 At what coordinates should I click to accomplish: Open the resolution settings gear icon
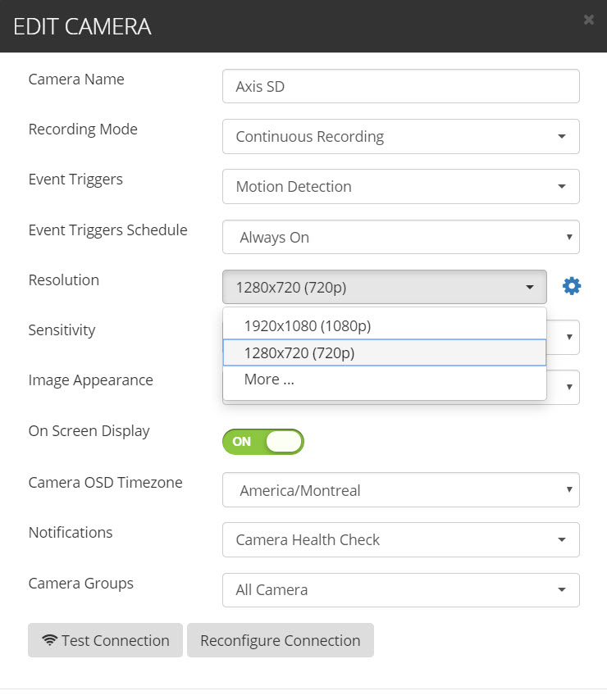pos(572,286)
